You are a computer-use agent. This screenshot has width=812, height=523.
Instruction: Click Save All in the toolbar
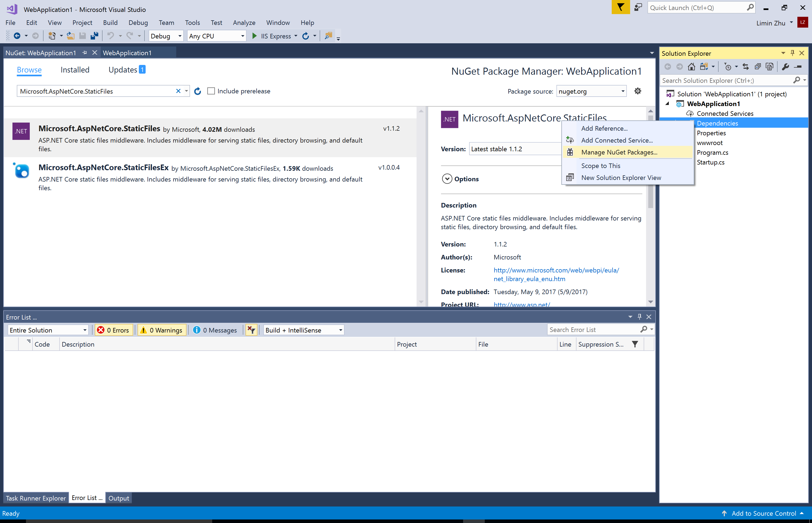[x=94, y=36]
